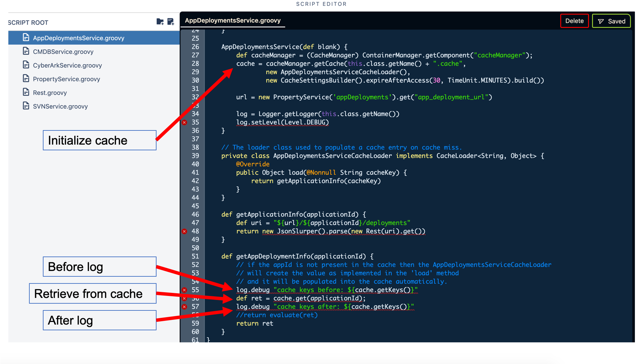Screen dimensions: 643x364
Task: Click the CMDBService.groovy file icon
Action: (x=26, y=51)
